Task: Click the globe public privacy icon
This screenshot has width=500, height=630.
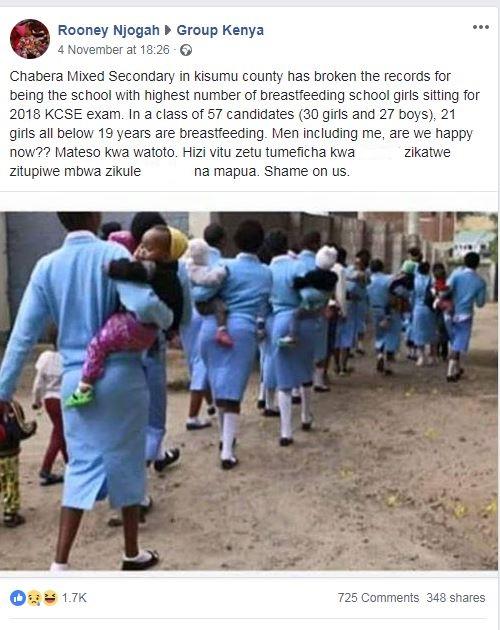Action: click(185, 50)
